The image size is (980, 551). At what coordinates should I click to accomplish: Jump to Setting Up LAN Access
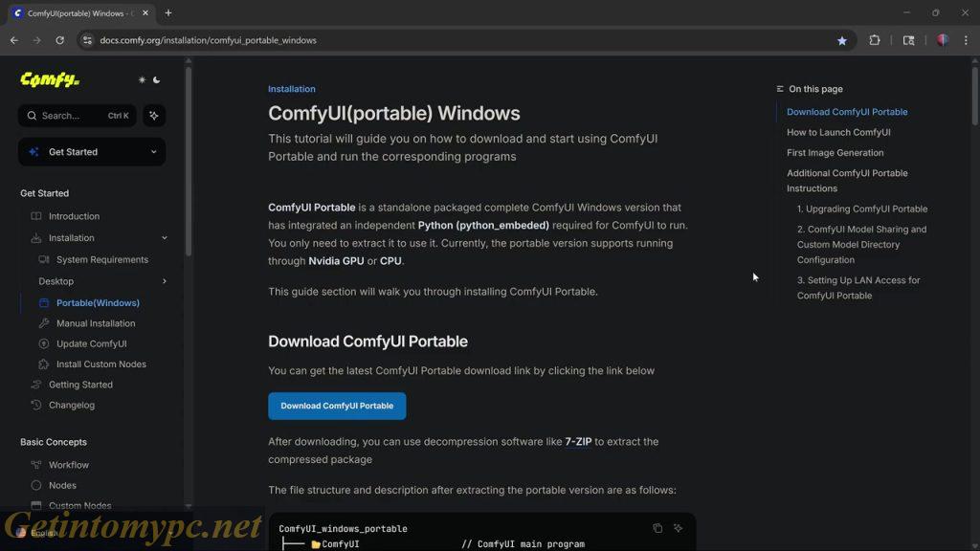[x=858, y=288]
